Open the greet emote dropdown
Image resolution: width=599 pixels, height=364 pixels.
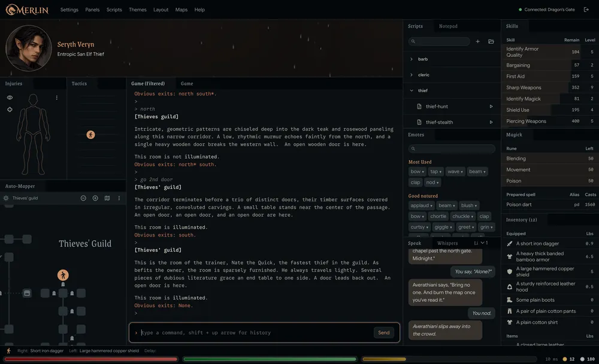(x=466, y=227)
